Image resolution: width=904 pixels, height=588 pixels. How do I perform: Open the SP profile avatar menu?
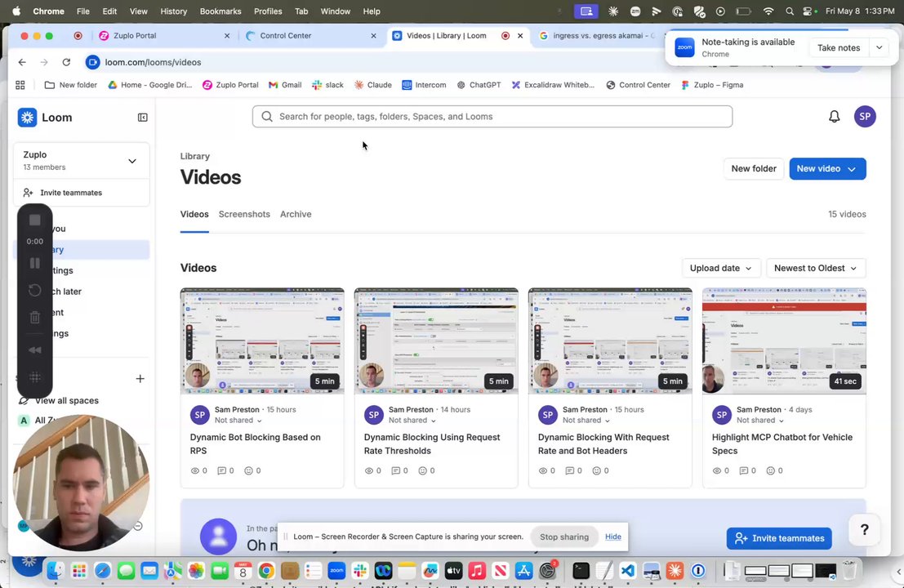click(865, 117)
